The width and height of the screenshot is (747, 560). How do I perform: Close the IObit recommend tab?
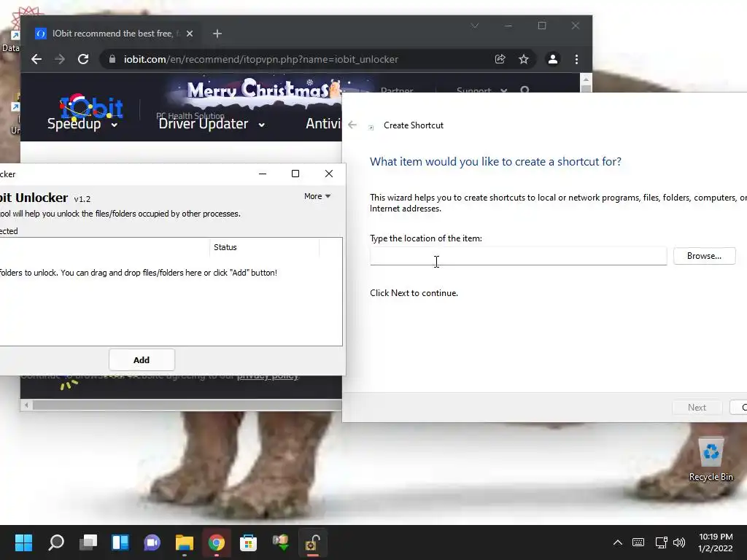pyautogui.click(x=190, y=34)
